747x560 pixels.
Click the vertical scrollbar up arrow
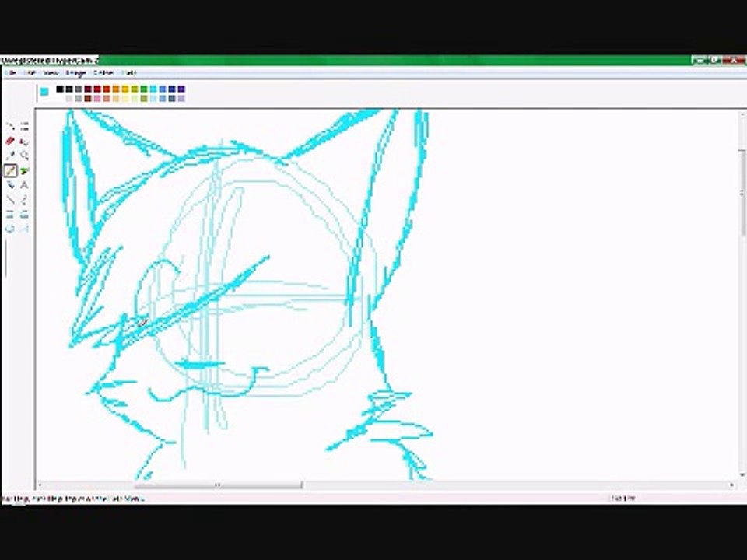click(x=742, y=115)
